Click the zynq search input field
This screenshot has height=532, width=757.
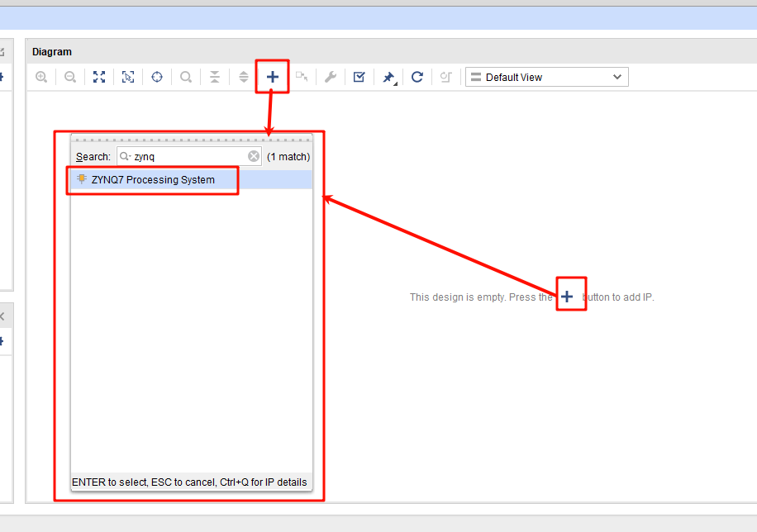(189, 156)
